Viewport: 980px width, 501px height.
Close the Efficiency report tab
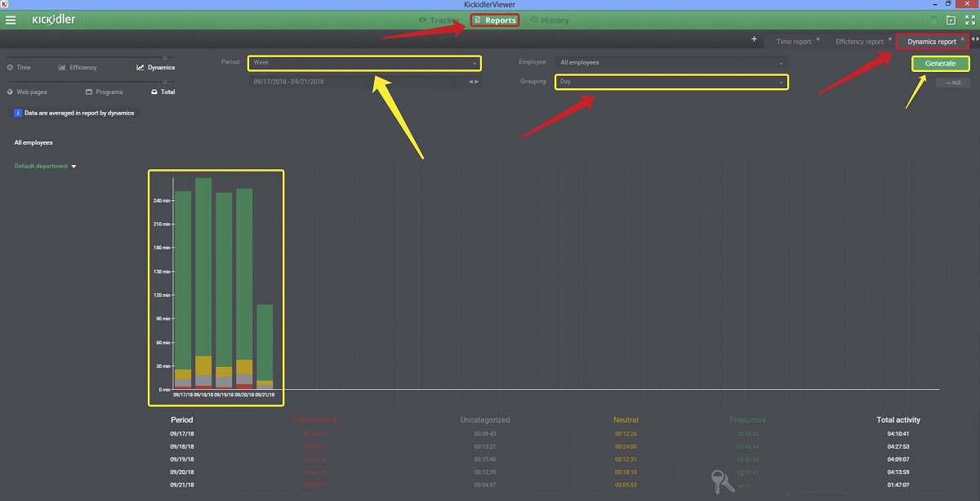[889, 39]
